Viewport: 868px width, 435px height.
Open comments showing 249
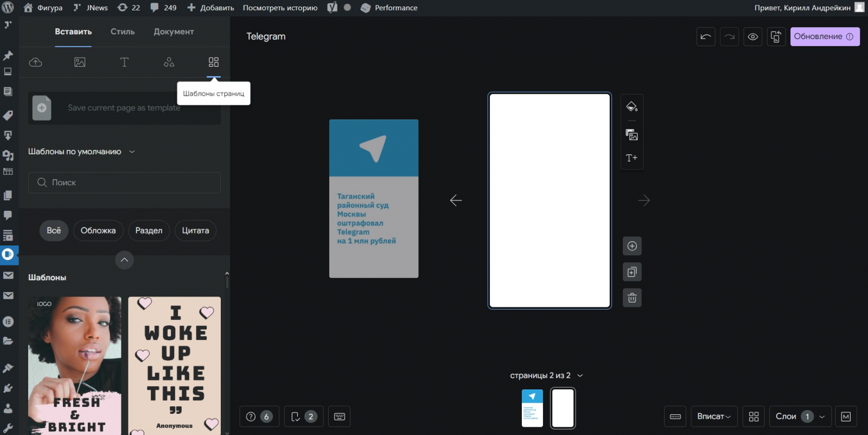pos(163,8)
